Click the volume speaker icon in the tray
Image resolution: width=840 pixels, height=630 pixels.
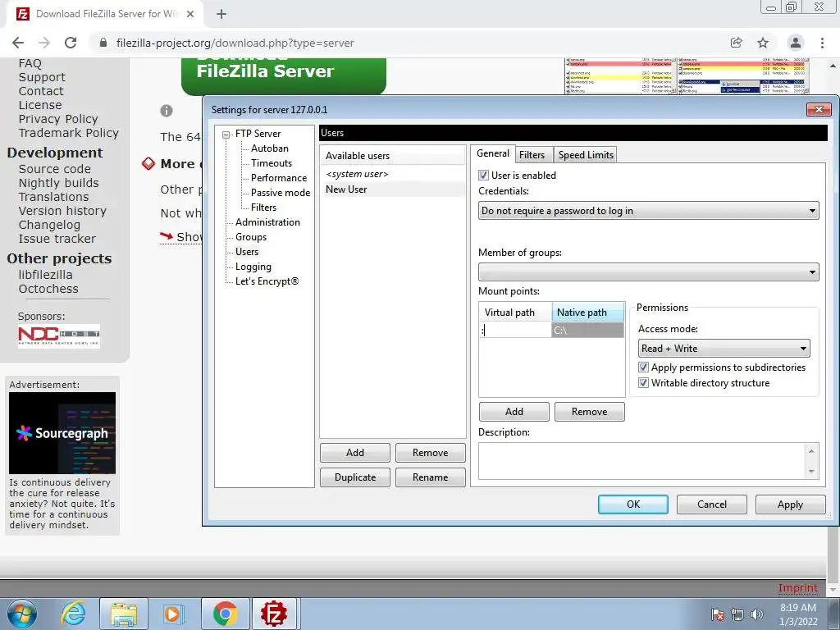click(757, 614)
